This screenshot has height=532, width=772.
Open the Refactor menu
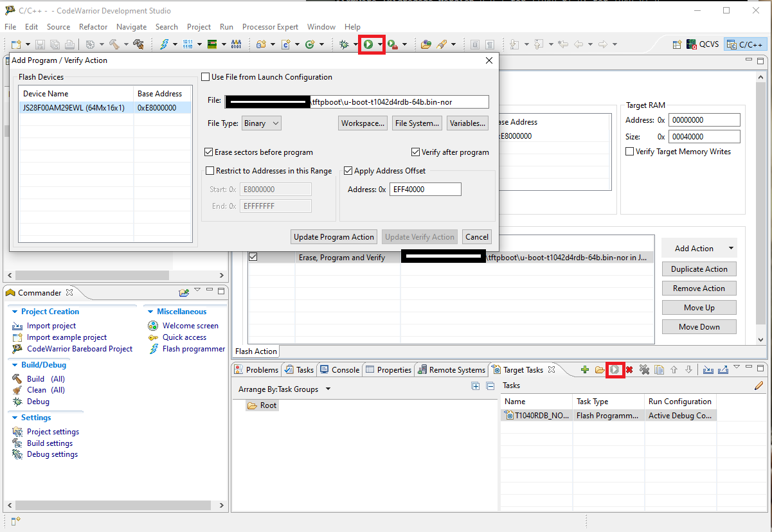click(93, 27)
